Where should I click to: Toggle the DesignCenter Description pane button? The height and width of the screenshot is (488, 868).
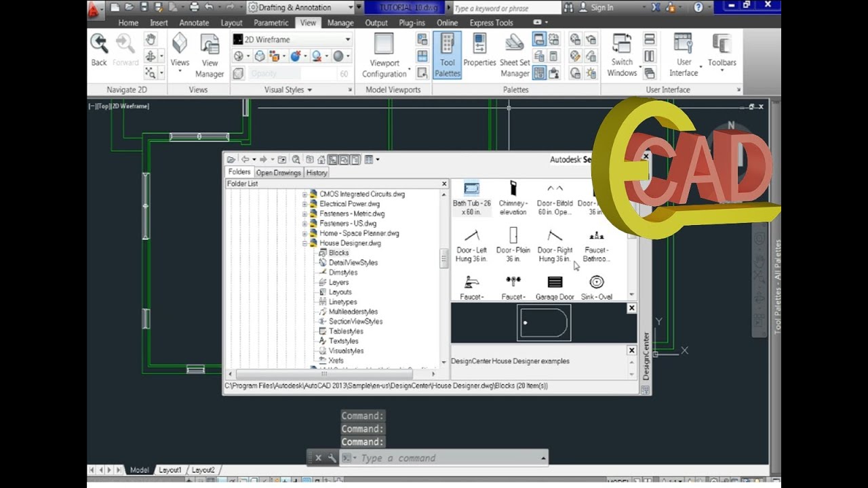pos(355,160)
